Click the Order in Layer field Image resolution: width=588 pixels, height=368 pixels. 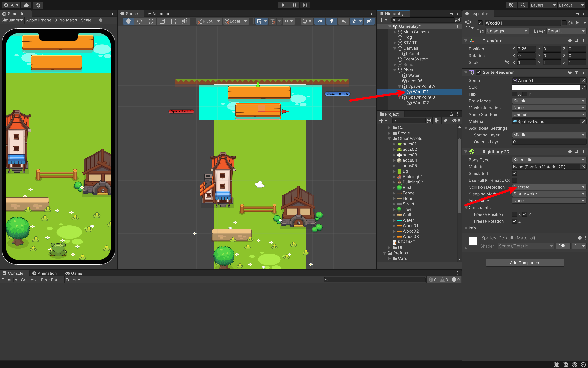[x=549, y=142]
